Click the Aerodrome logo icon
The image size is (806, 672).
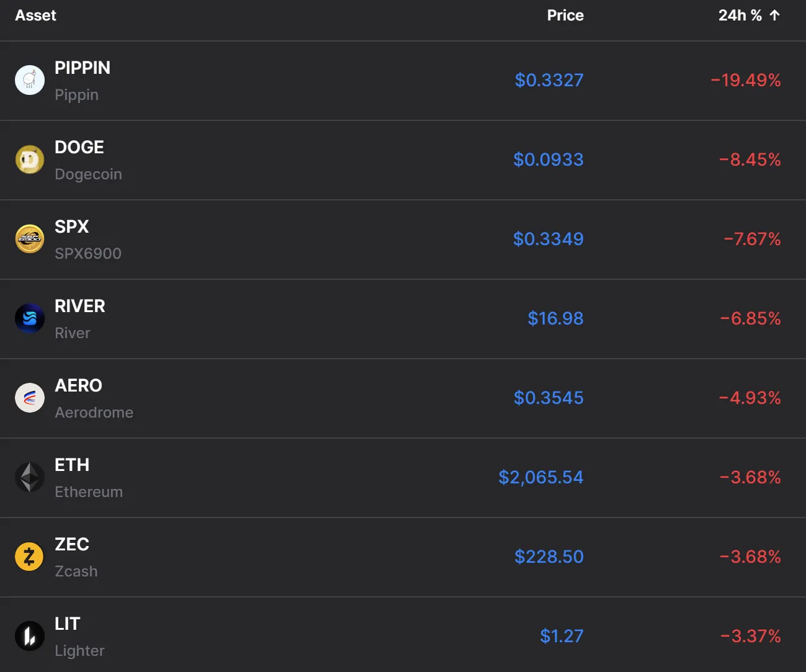[30, 398]
